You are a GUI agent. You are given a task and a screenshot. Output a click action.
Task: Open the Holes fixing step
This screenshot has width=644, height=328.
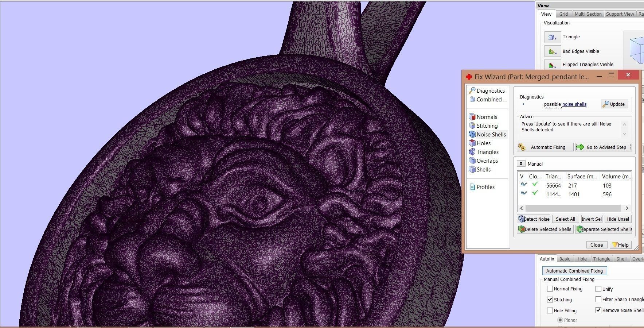tap(480, 143)
